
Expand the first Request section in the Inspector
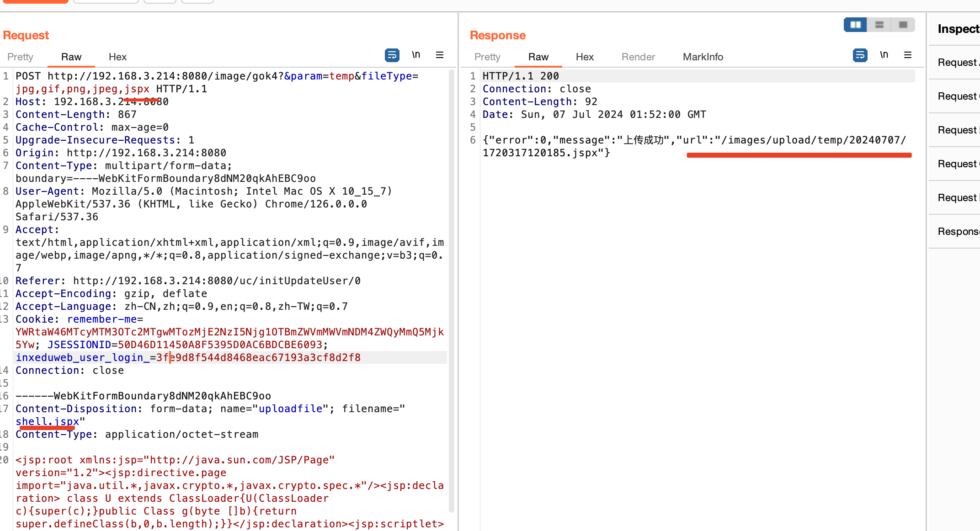click(x=957, y=63)
